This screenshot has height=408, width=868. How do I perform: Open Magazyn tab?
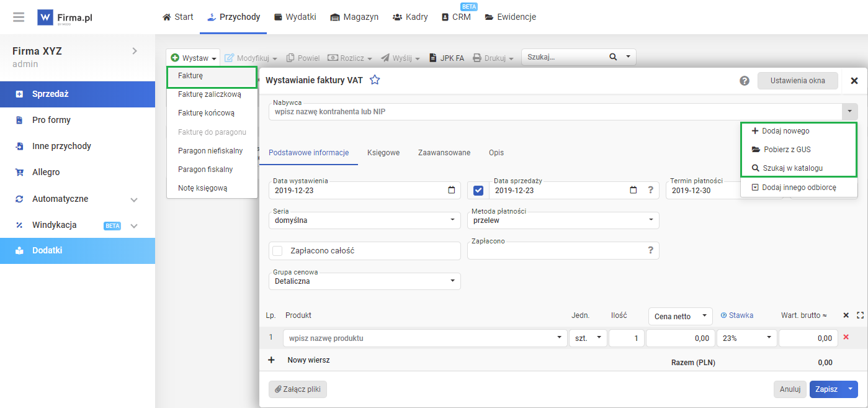[354, 17]
